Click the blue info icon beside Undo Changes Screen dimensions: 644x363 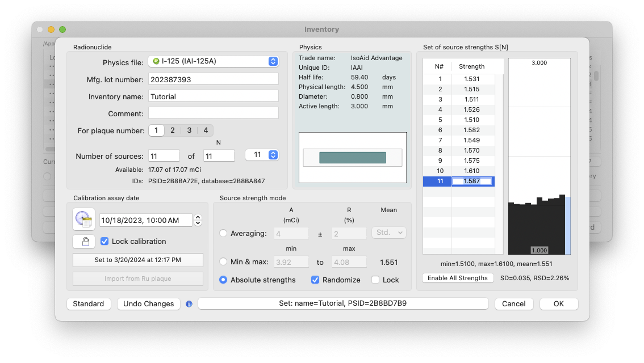[189, 304]
